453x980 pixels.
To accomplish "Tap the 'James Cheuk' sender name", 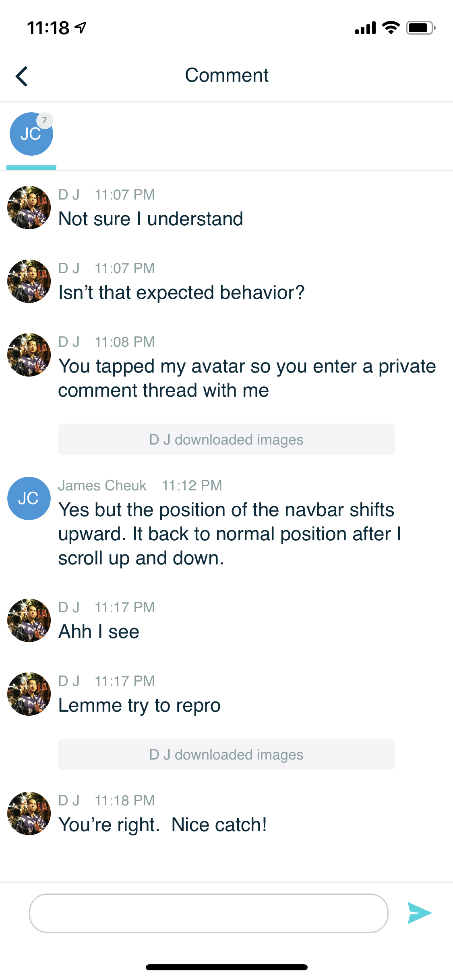I will point(102,486).
